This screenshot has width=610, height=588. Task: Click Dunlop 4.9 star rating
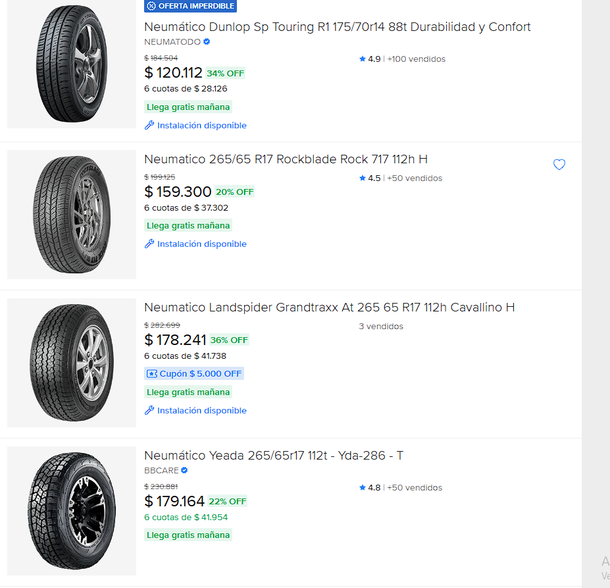point(370,59)
